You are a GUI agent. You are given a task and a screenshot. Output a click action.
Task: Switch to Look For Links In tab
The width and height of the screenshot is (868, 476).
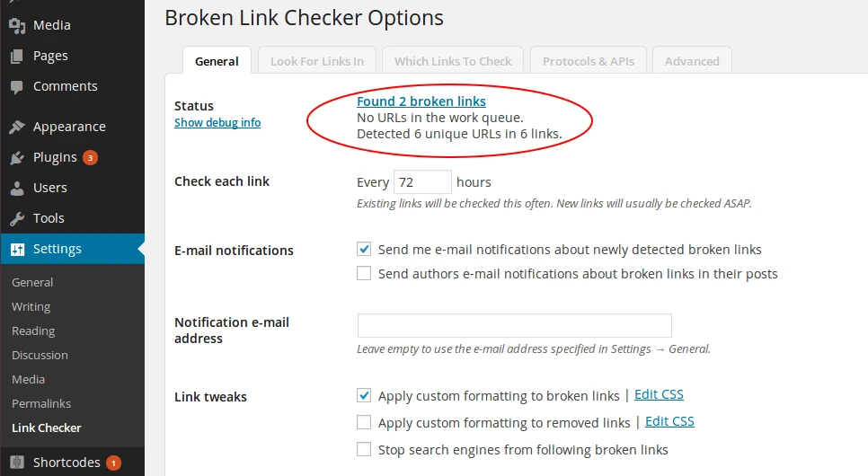317,61
